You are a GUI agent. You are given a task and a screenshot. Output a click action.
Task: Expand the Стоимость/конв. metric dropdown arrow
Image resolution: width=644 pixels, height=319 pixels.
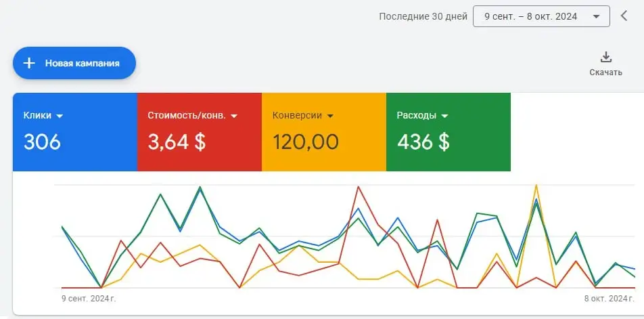[234, 116]
